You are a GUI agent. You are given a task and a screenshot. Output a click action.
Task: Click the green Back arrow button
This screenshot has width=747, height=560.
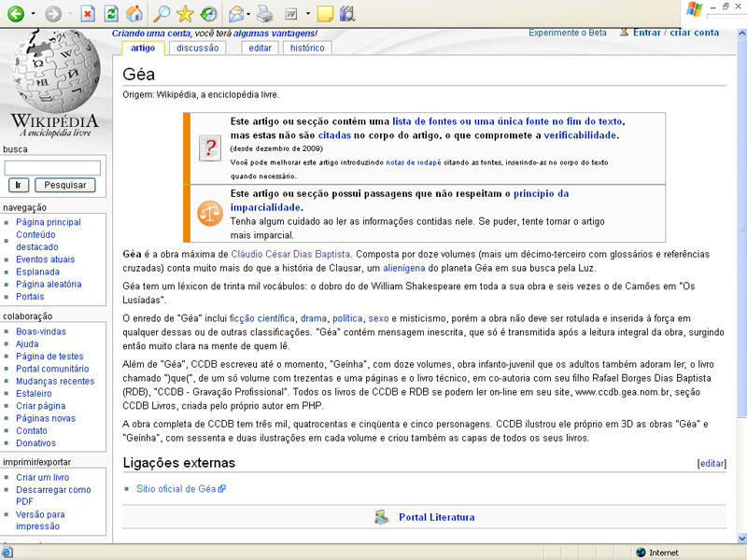16,14
